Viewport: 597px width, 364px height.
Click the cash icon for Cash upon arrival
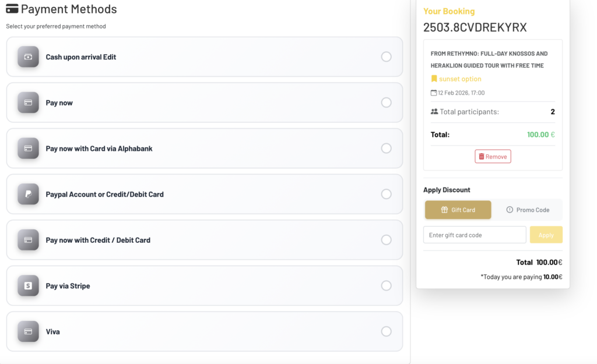(x=28, y=57)
